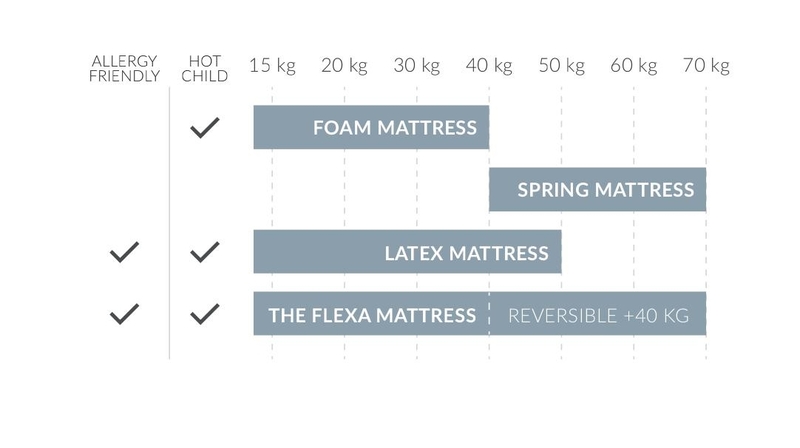
Task: Click the dashed divider inside the Flexa bar
Action: [x=489, y=314]
